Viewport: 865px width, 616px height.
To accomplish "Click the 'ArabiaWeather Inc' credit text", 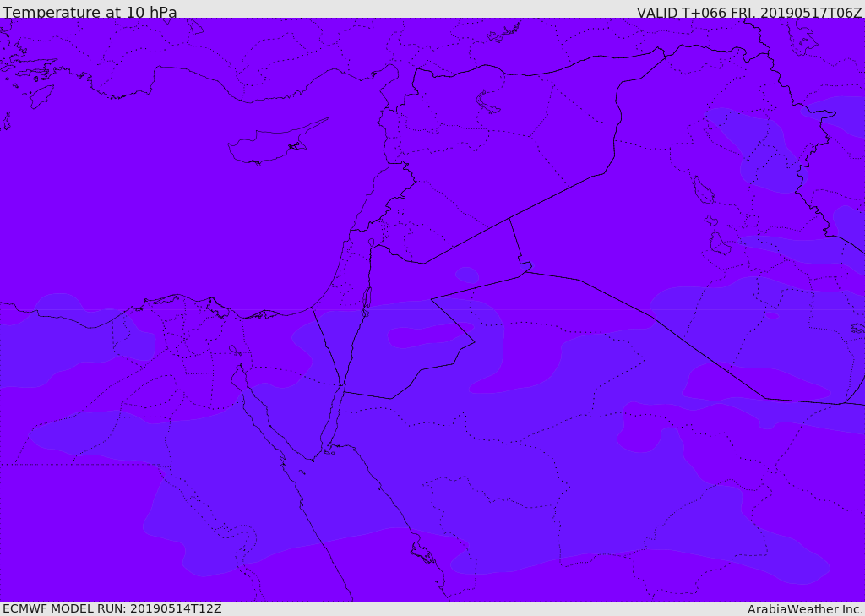I will pos(804,609).
